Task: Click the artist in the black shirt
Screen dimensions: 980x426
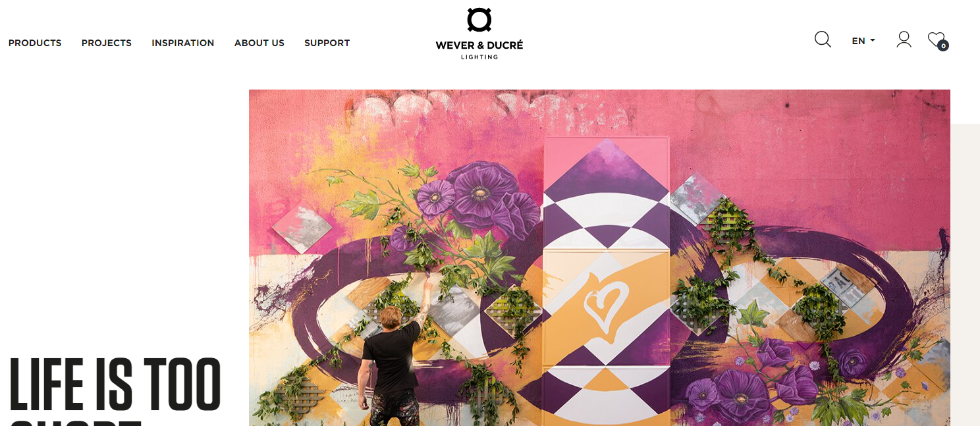Action: (393, 358)
